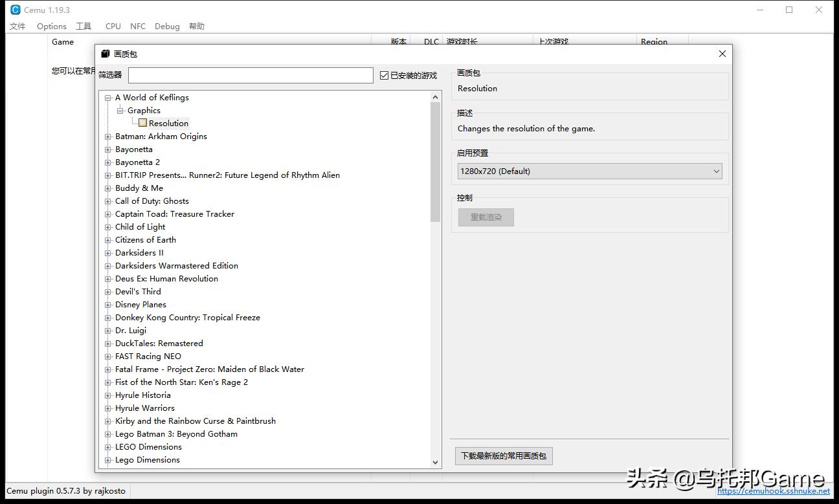Open the 1280x720 (Default) preset dropdown
The width and height of the screenshot is (839, 504).
coord(590,171)
